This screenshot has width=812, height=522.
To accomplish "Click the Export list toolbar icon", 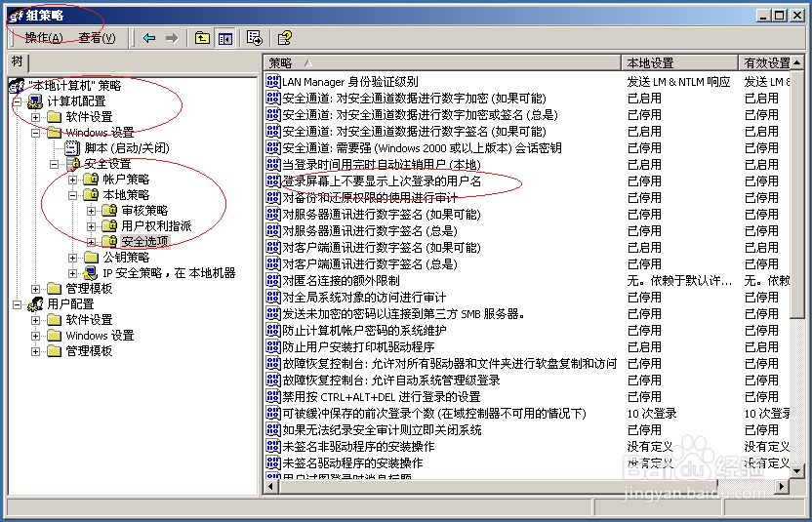I will (255, 38).
